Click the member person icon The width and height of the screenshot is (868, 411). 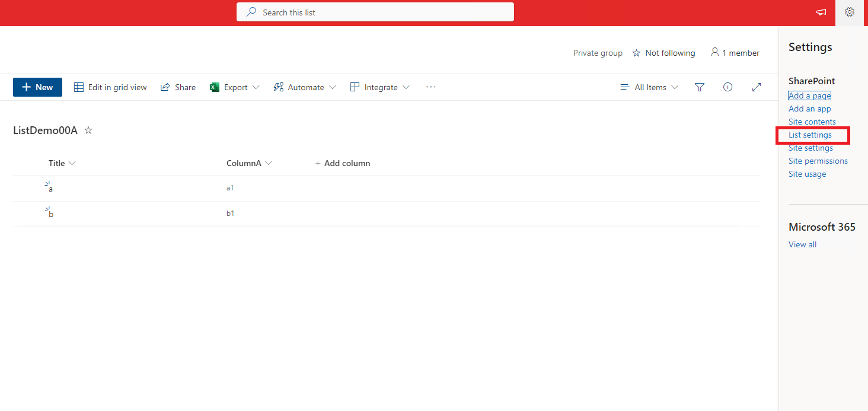[x=714, y=52]
